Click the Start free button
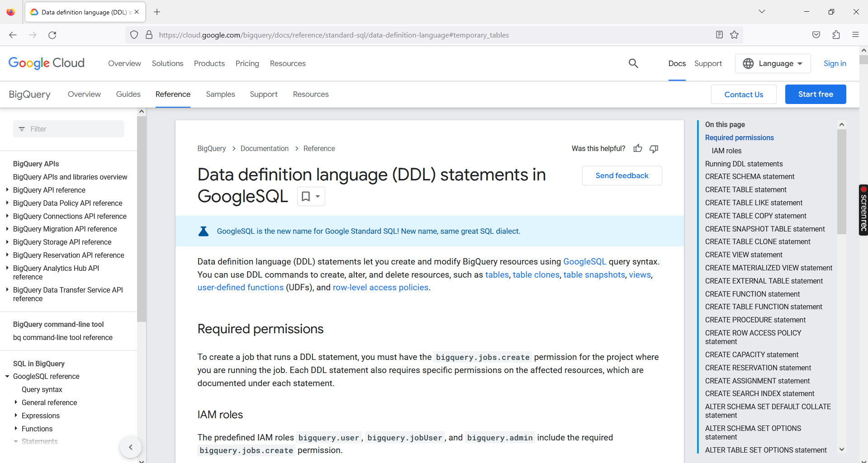The width and height of the screenshot is (868, 463). click(x=815, y=94)
